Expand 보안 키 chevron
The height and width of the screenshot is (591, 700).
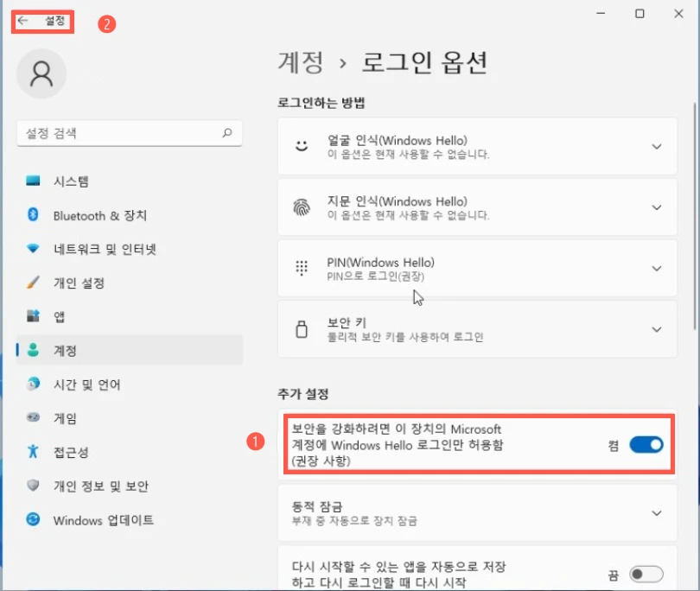[x=656, y=329]
